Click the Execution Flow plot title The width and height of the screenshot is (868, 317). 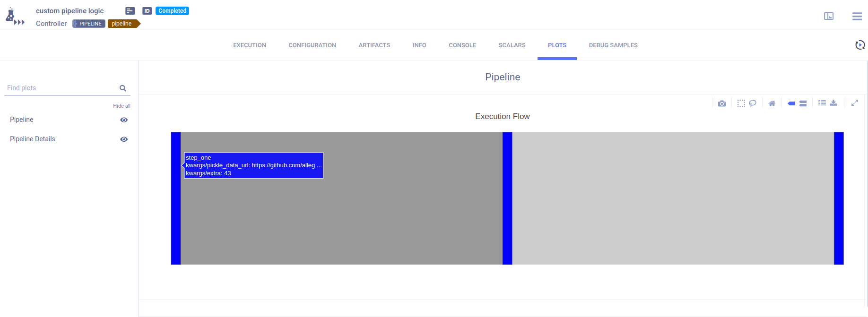point(503,116)
